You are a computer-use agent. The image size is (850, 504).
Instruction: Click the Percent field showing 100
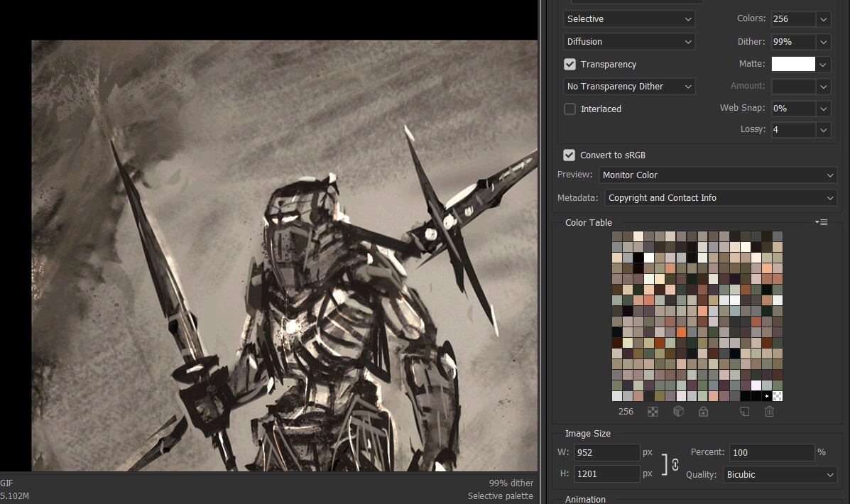771,452
